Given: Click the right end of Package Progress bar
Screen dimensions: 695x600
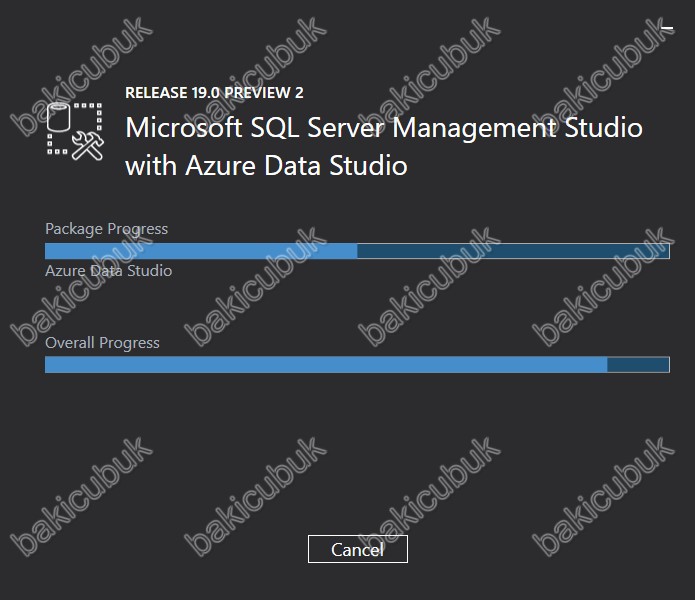Looking at the screenshot, I should click(665, 251).
